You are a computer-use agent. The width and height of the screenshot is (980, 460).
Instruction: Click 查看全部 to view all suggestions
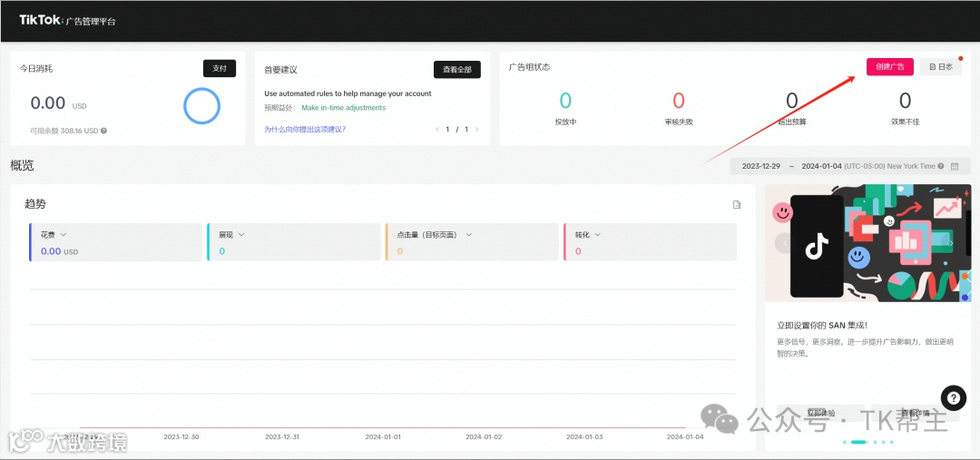(x=456, y=69)
